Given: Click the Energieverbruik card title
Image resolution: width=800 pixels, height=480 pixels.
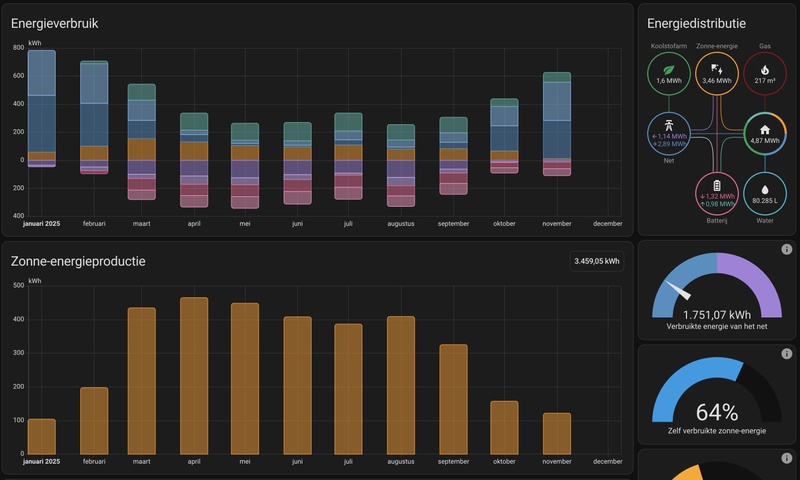Looking at the screenshot, I should pyautogui.click(x=55, y=23).
